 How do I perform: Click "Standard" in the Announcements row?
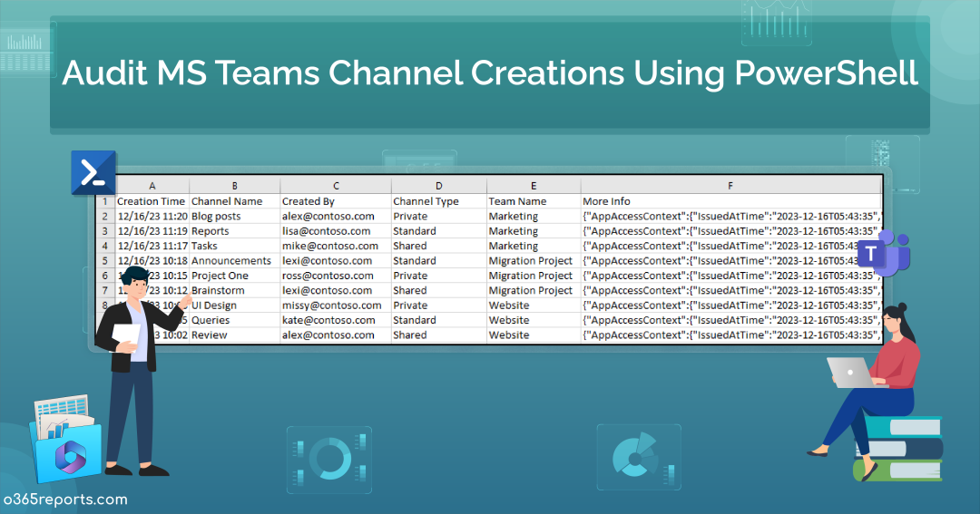coord(439,261)
